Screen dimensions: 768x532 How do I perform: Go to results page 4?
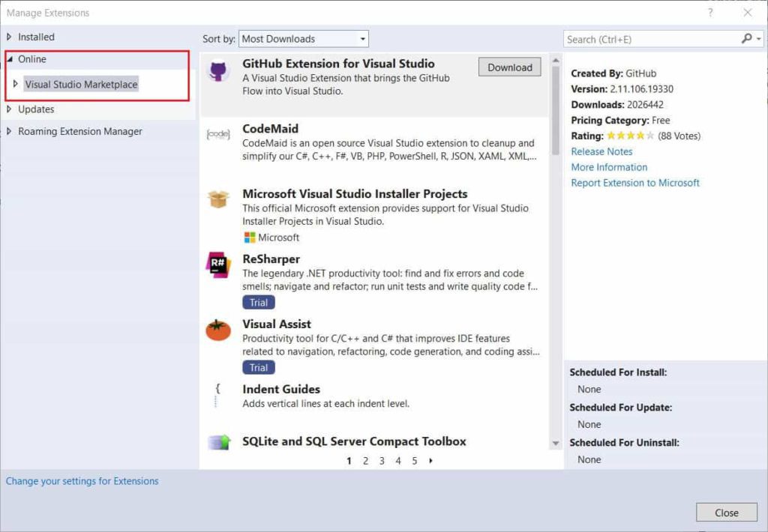click(x=398, y=461)
